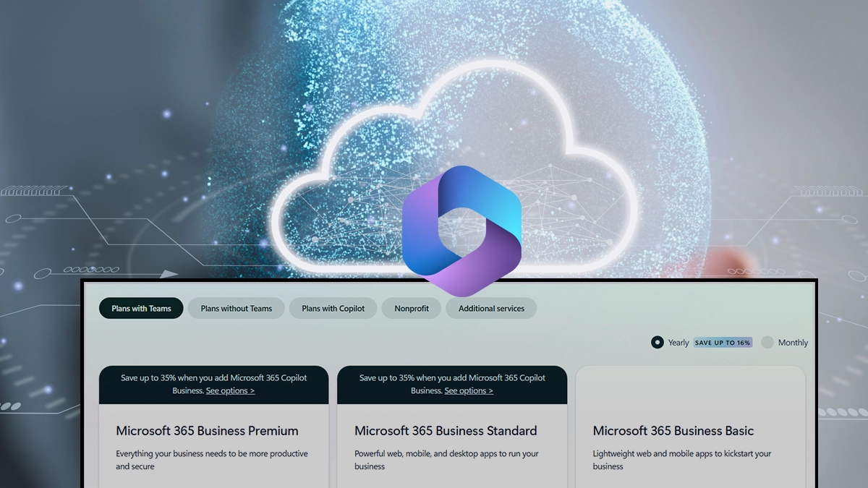Viewport: 868px width, 488px height.
Task: Click the Microsoft 365 Business Basic heading
Action: 673,431
